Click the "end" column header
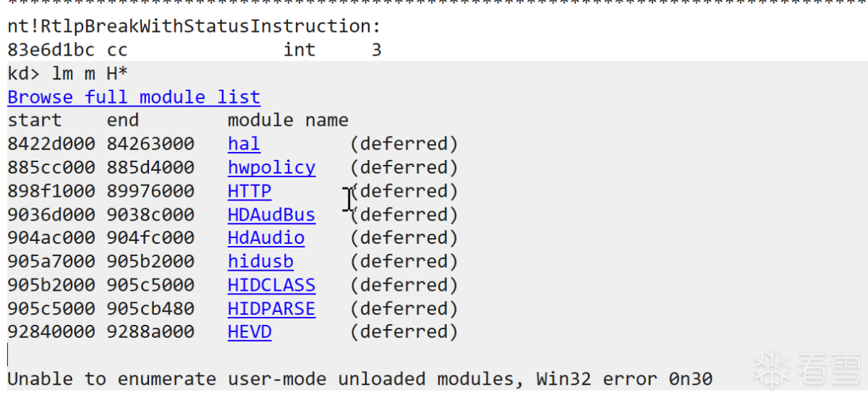This screenshot has width=868, height=403. [123, 120]
